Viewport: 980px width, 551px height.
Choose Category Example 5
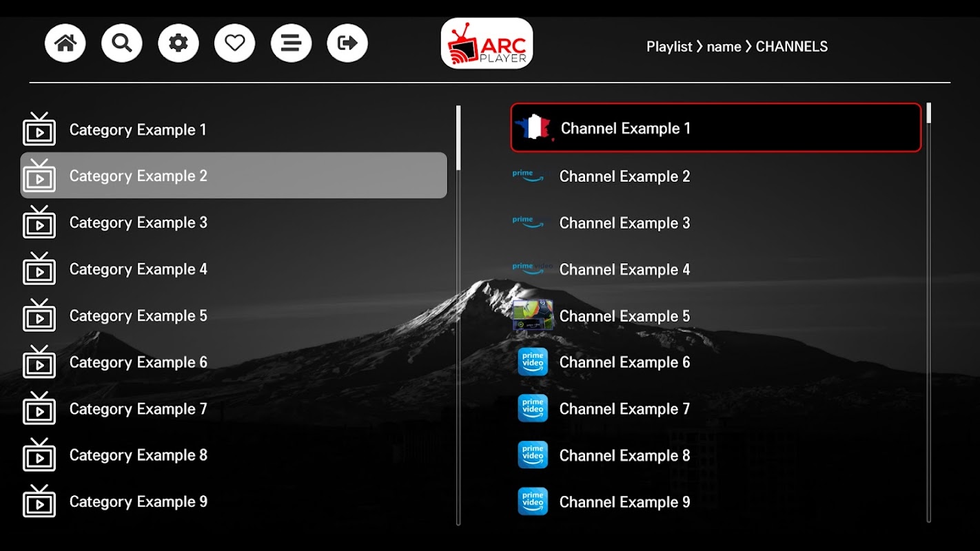tap(234, 315)
